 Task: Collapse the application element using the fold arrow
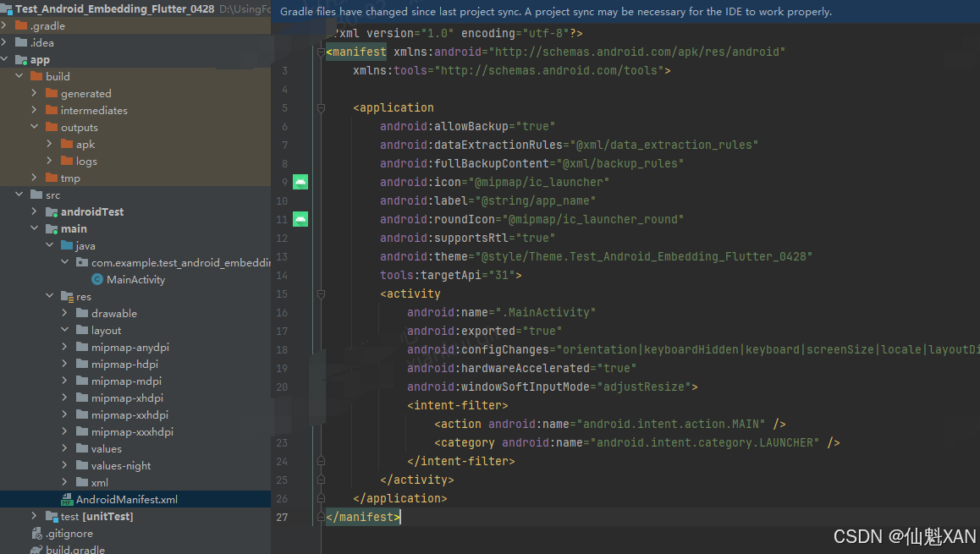tap(320, 107)
